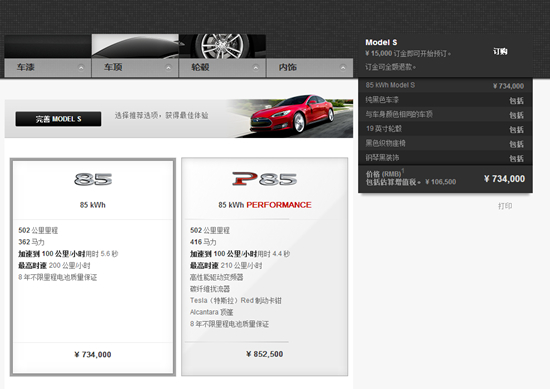Click the Model S summary title
This screenshot has height=389, width=550.
coord(381,42)
